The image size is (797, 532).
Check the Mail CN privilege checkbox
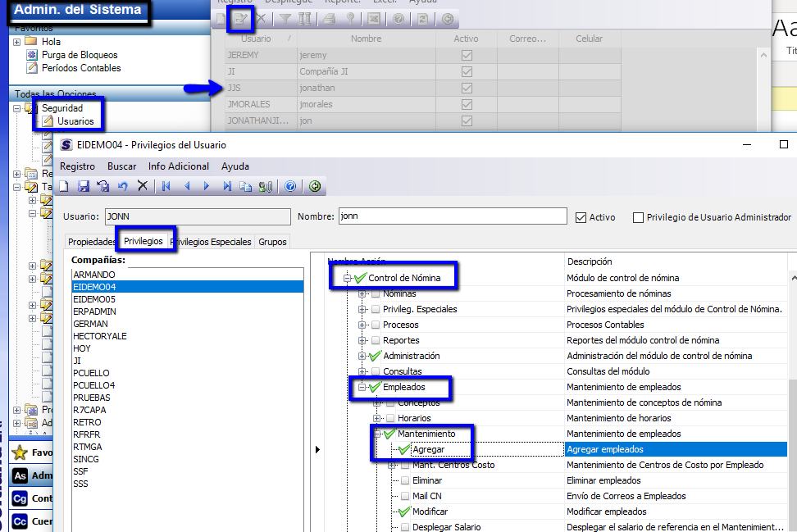pyautogui.click(x=405, y=496)
